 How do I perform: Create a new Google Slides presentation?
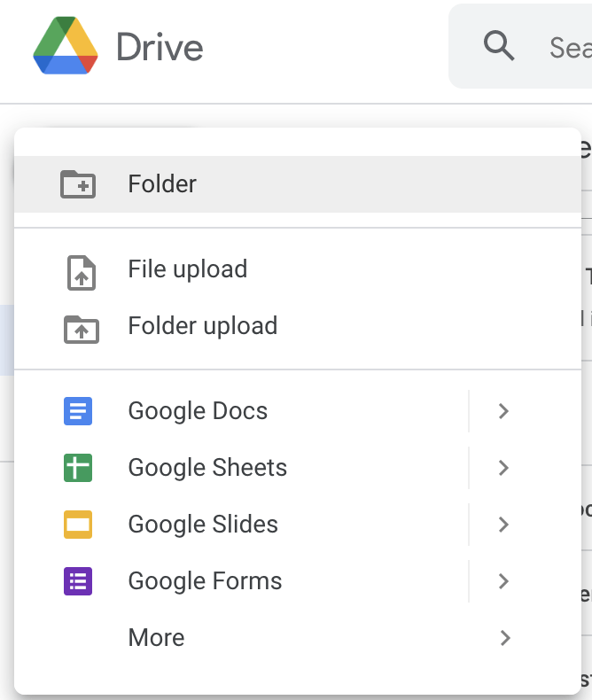click(241, 525)
